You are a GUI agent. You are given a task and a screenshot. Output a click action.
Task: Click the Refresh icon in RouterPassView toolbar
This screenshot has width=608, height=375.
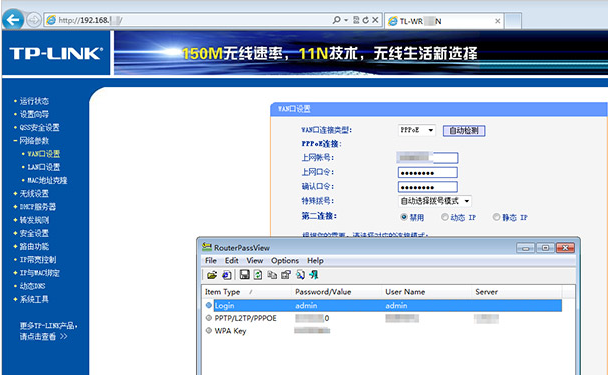(x=258, y=275)
